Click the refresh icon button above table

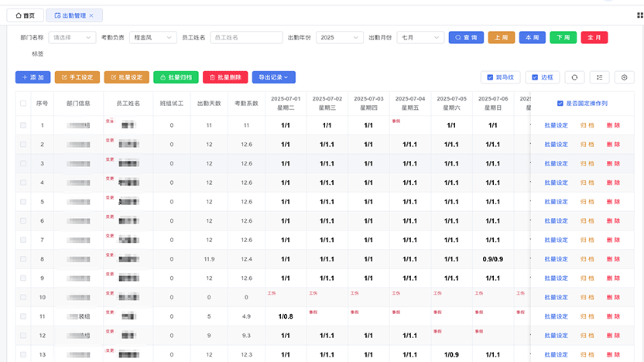point(574,77)
